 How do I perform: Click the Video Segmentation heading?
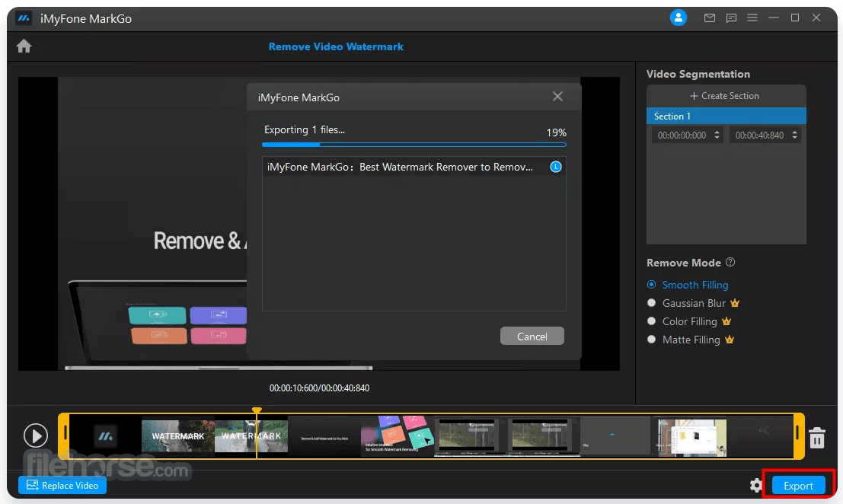[x=698, y=74]
